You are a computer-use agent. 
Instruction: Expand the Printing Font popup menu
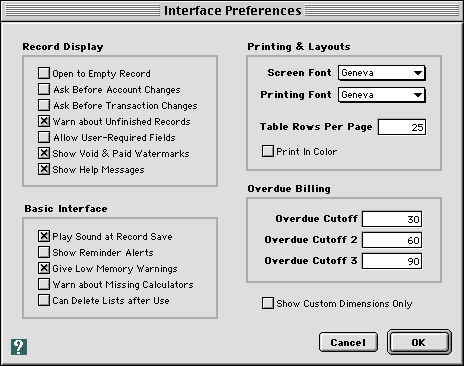(x=382, y=95)
